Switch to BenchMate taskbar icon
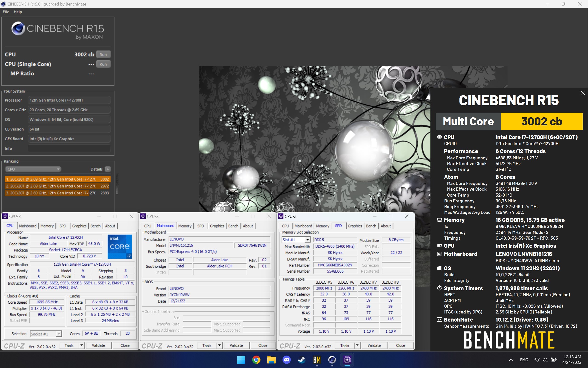 point(317,359)
